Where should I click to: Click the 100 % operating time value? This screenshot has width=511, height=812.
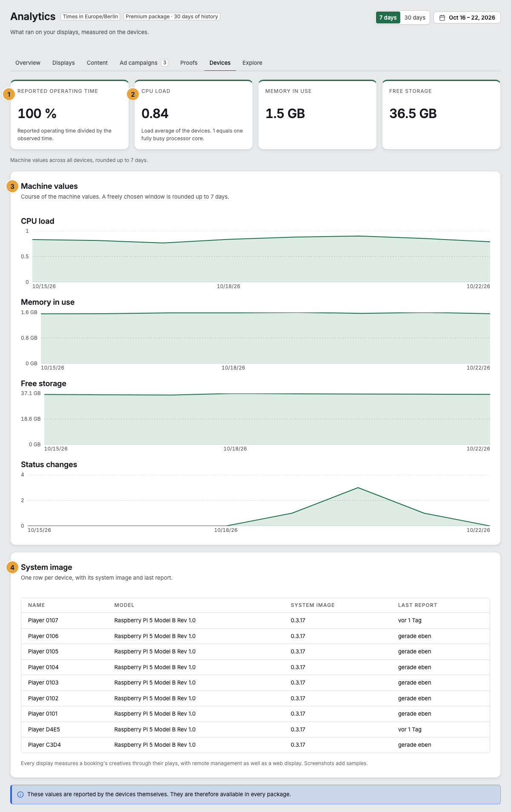pos(37,114)
